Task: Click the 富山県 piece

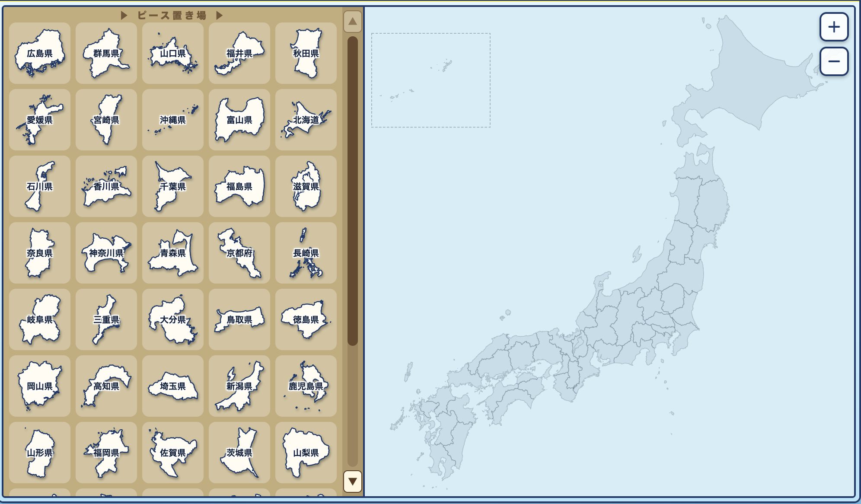Action: 239,120
